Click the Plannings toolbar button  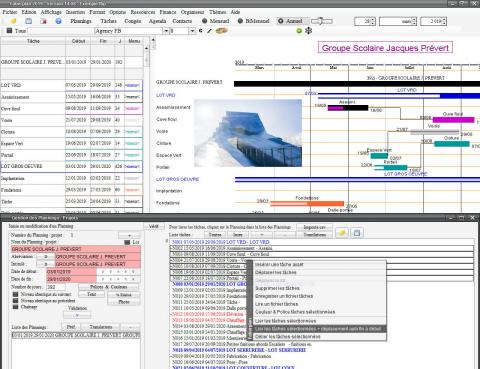tap(81, 21)
